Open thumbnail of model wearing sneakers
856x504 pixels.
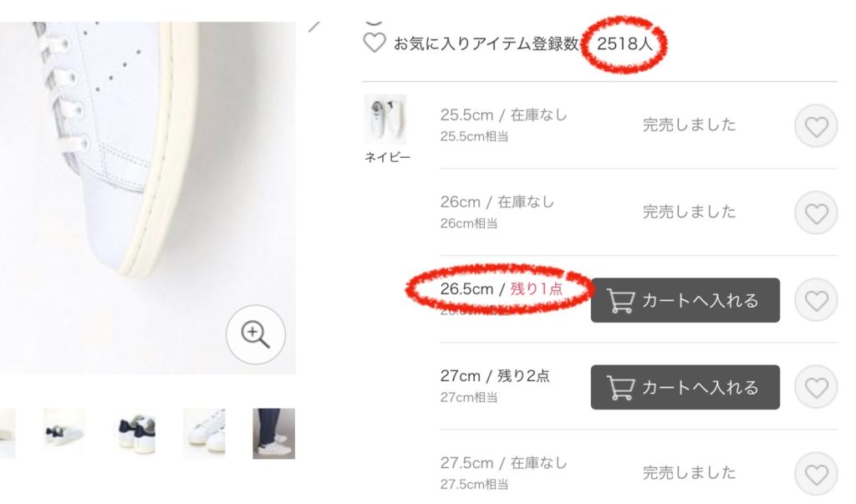pyautogui.click(x=273, y=434)
